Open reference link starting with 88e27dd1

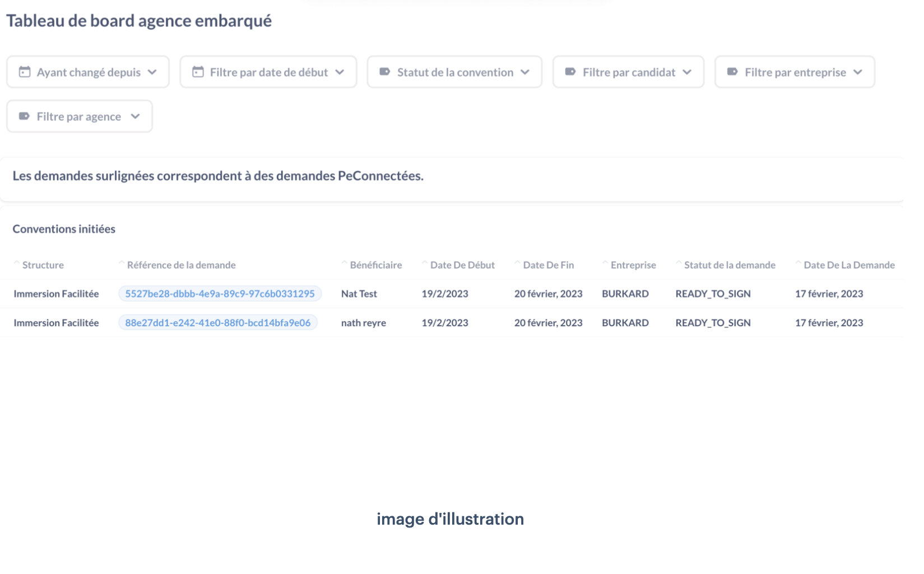pos(218,322)
